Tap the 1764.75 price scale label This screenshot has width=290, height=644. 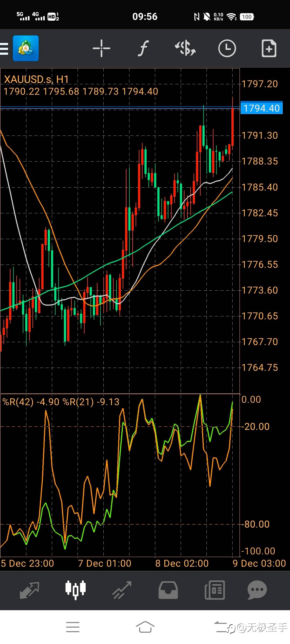tap(260, 368)
